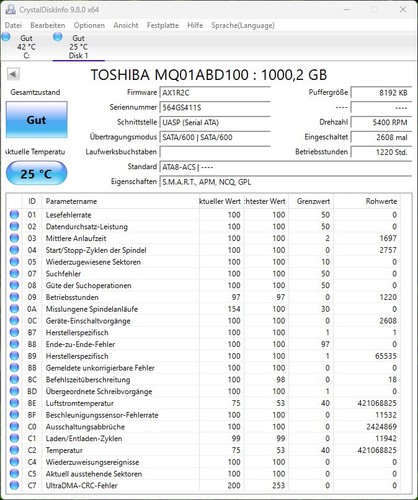Select the Disk 1 drive tab

tap(79, 47)
